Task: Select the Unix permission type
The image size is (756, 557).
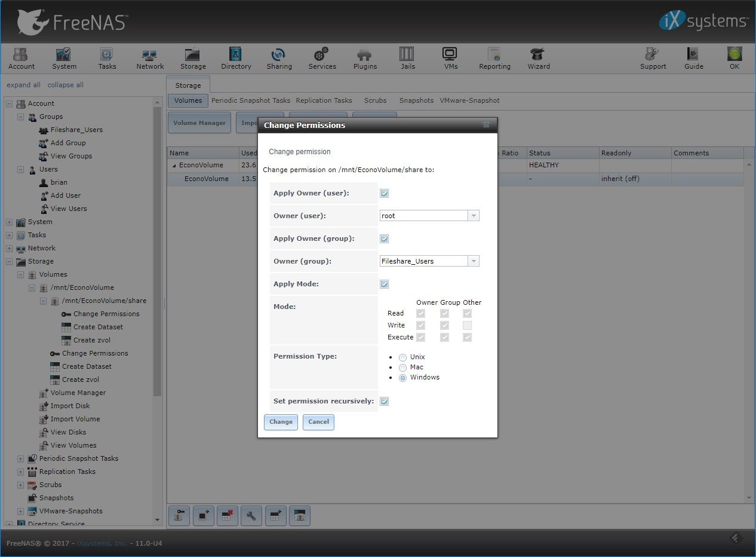Action: pos(402,357)
